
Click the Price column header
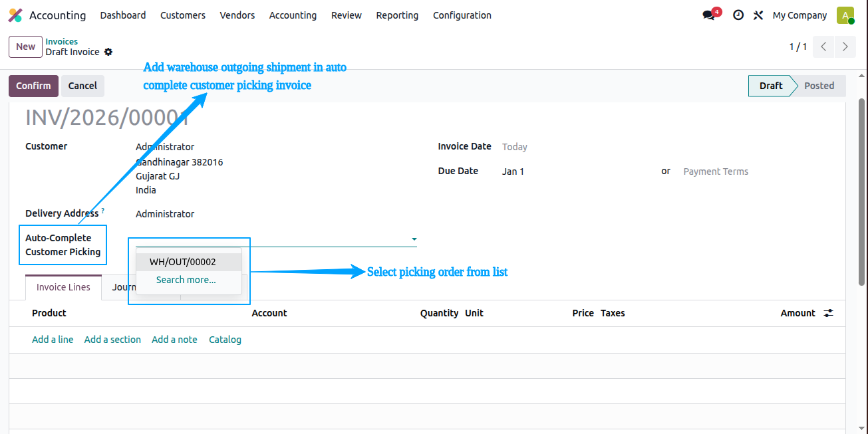[x=583, y=313]
